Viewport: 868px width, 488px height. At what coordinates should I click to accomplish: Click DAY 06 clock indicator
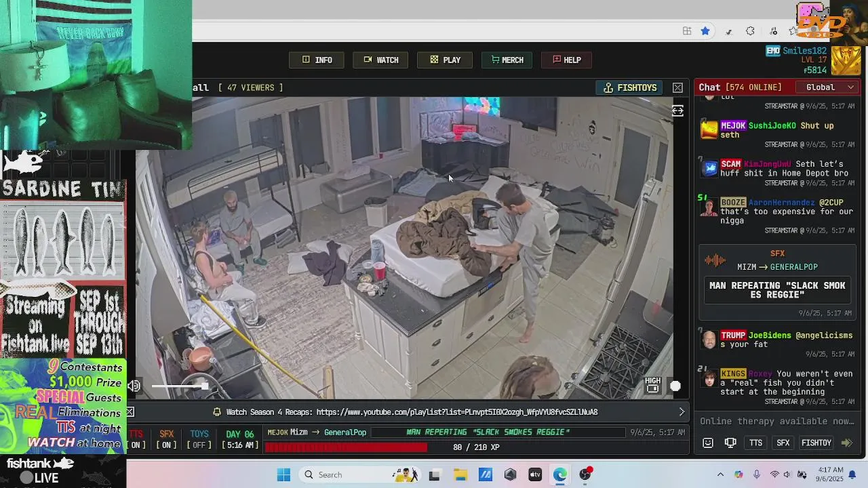pyautogui.click(x=240, y=439)
